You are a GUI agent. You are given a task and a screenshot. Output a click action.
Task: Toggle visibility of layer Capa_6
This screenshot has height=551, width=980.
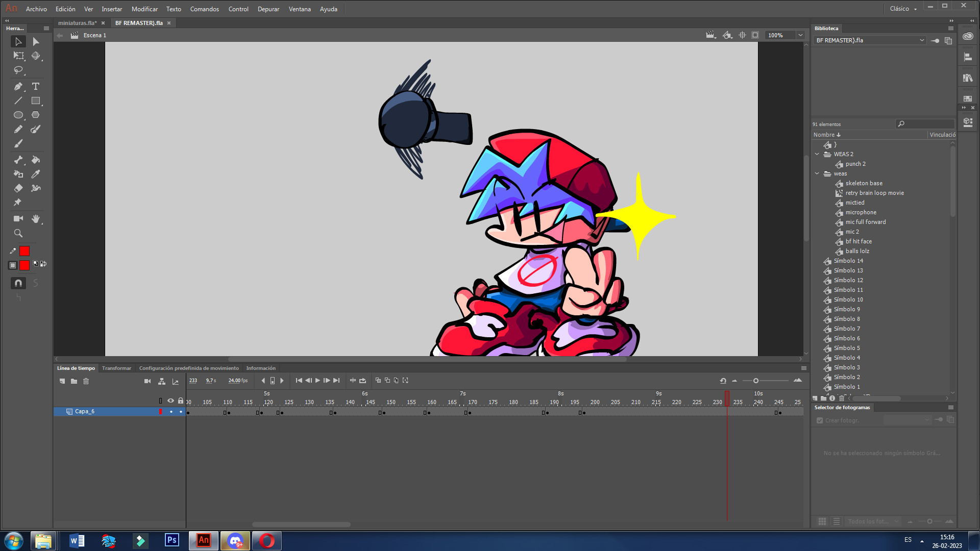pyautogui.click(x=171, y=411)
